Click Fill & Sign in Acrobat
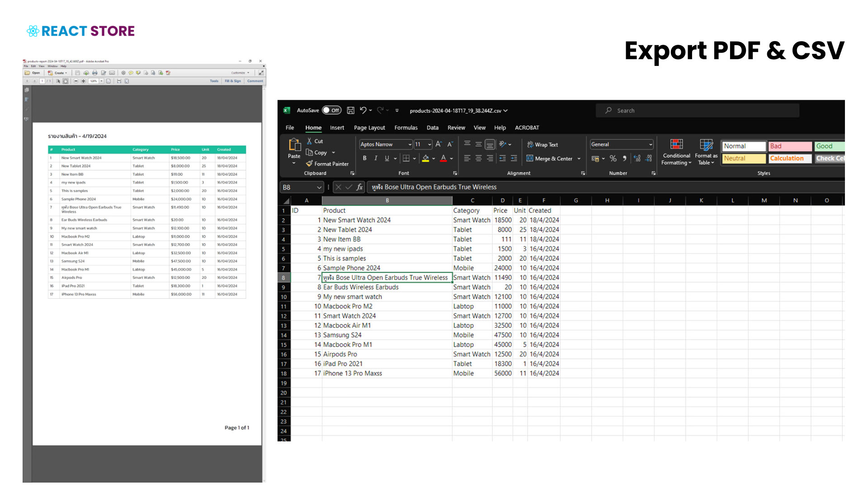The height and width of the screenshot is (488, 868). [x=233, y=81]
